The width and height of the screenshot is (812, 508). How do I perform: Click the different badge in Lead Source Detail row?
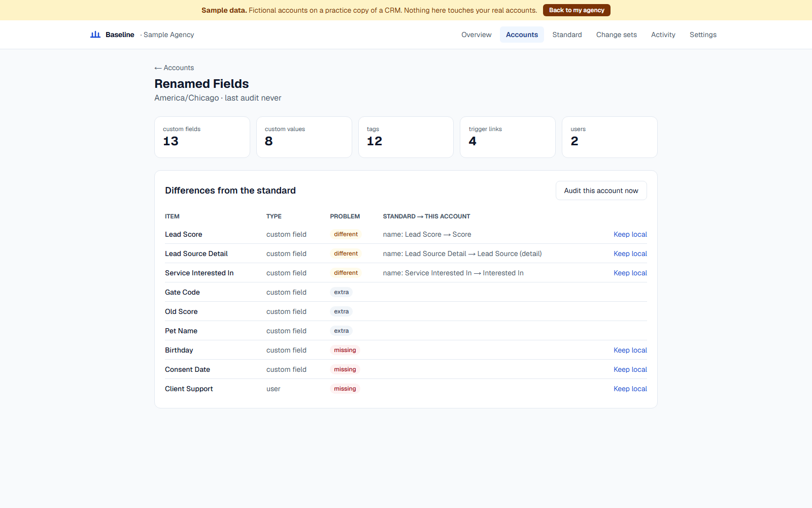346,253
